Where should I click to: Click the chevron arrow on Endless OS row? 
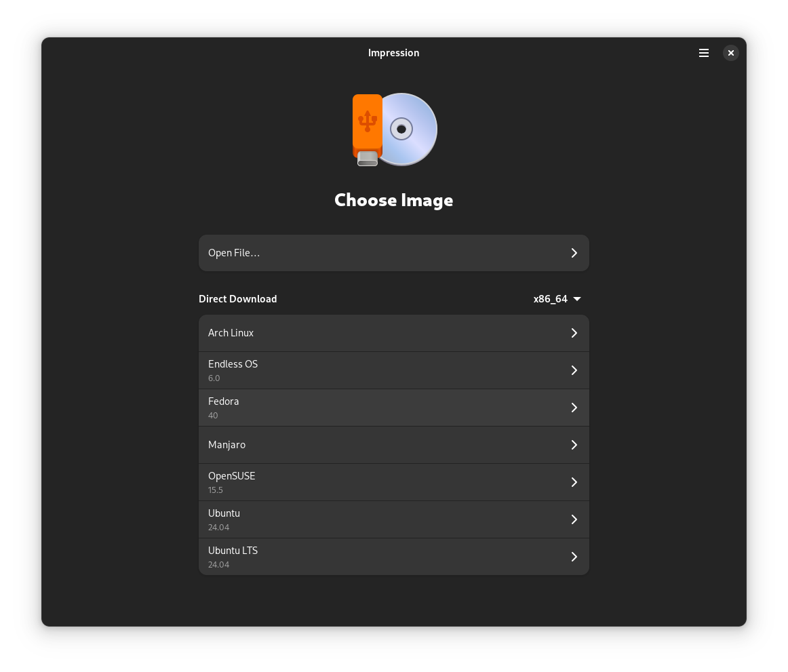[574, 370]
